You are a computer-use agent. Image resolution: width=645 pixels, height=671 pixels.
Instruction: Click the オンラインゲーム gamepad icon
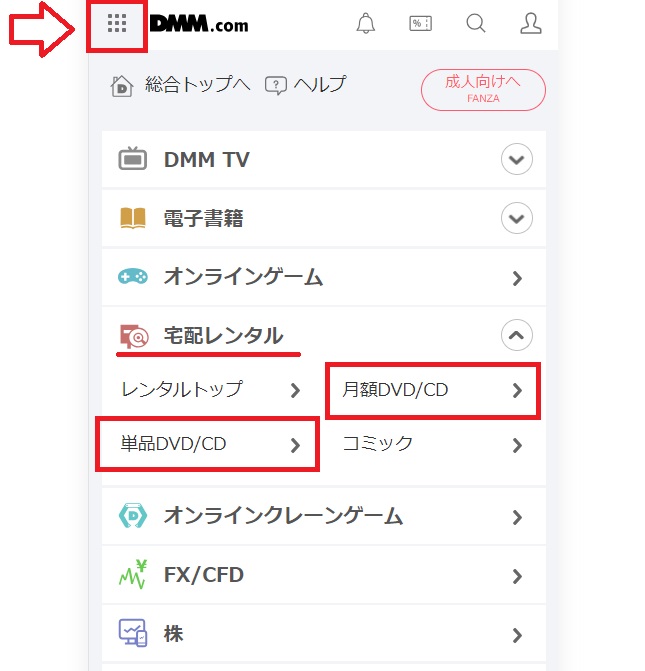point(133,276)
